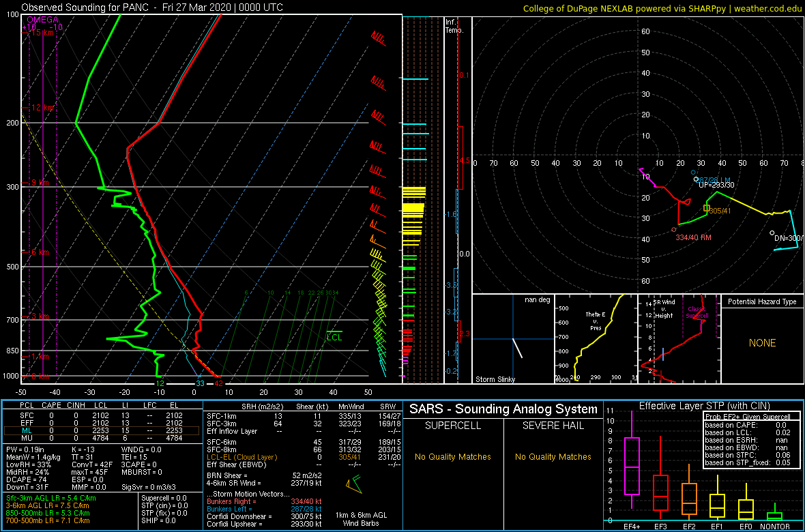Click the 1km and 6km wind barb icon

354,483
